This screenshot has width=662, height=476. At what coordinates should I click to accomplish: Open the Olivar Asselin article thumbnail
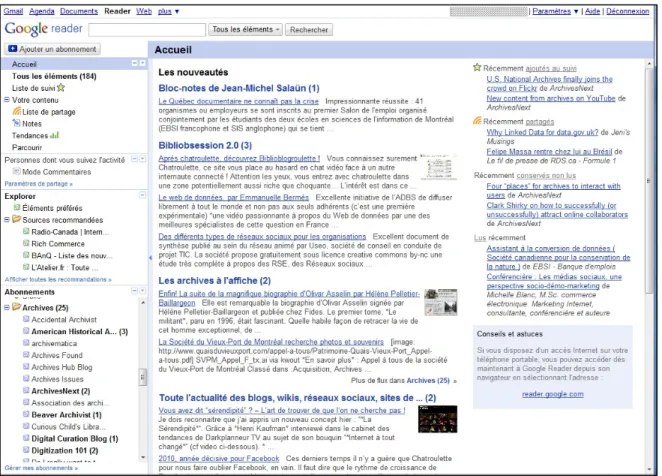click(441, 302)
